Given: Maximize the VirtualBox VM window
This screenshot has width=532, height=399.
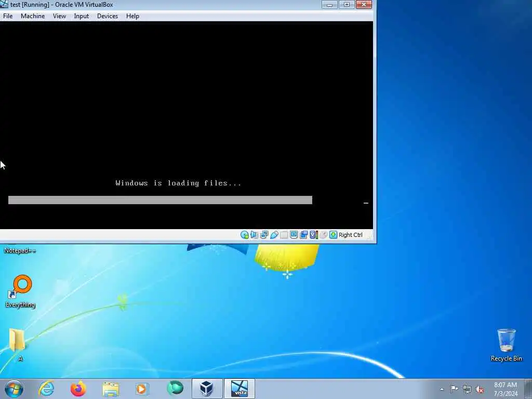Looking at the screenshot, I should (347, 4).
